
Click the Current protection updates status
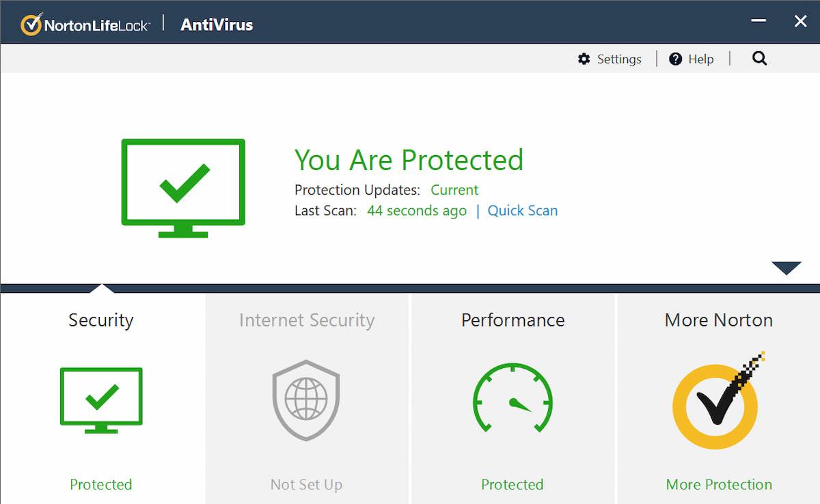click(454, 190)
